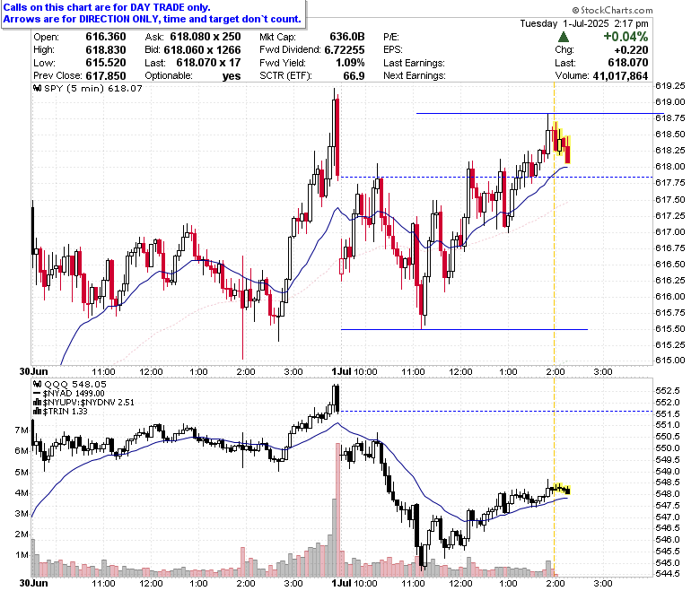The height and width of the screenshot is (591, 700).
Task: Click the Chg value +0.220
Action: 631,49
